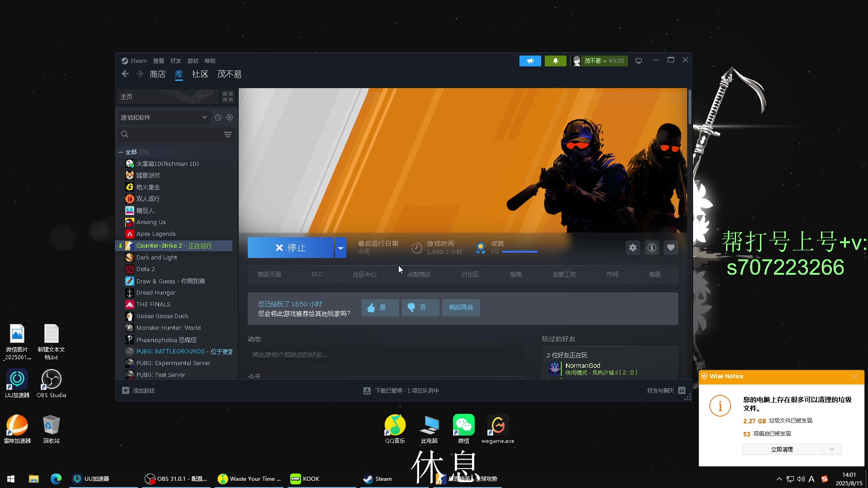This screenshot has width=868, height=488.
Task: Click the activity post text field
Action: (385, 355)
